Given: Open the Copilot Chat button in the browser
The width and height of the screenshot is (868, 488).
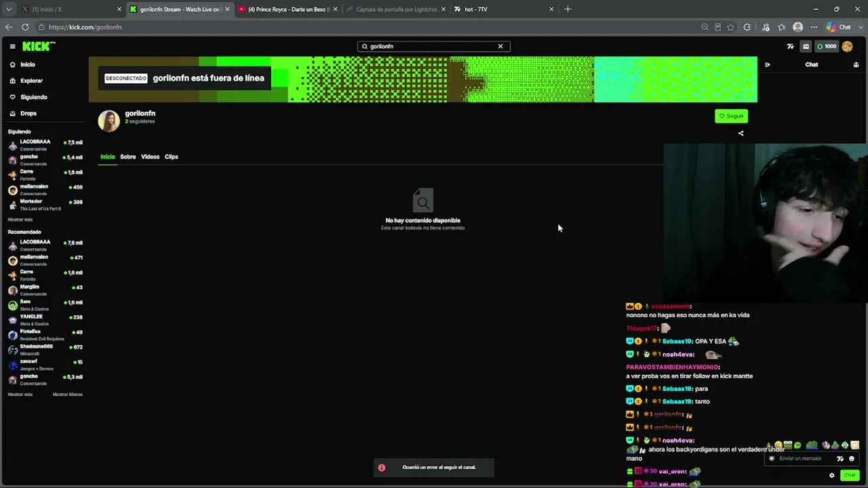Looking at the screenshot, I should (x=839, y=27).
